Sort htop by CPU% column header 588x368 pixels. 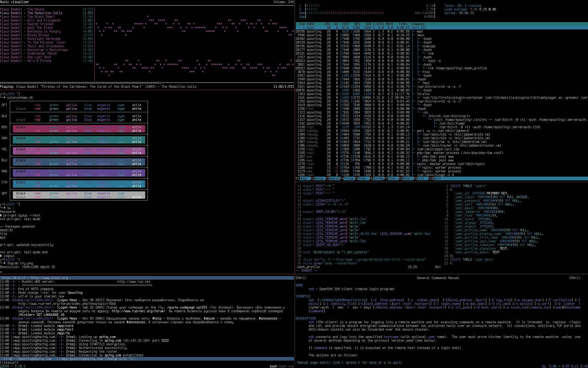[380, 24]
